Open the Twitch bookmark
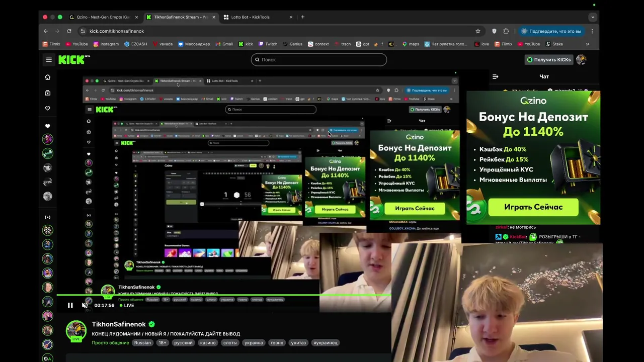 point(268,44)
